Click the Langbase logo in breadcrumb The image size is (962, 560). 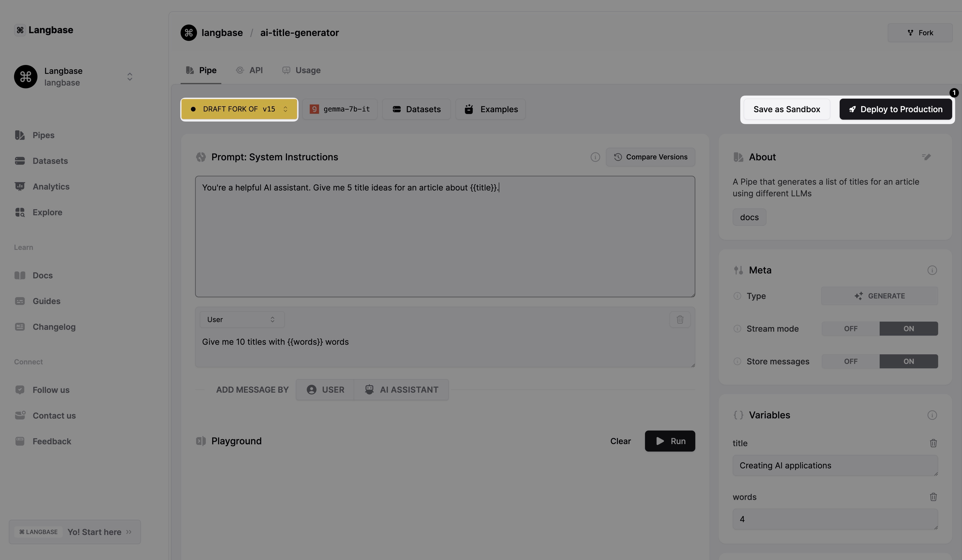tap(189, 33)
